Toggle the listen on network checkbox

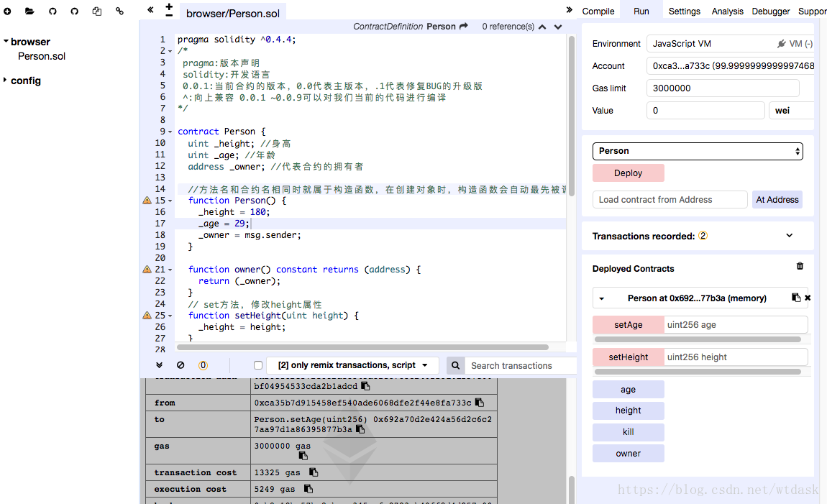coord(258,365)
